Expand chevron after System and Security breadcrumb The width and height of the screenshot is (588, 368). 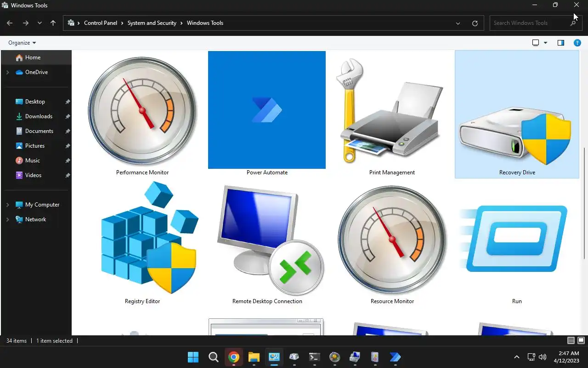[x=182, y=23]
